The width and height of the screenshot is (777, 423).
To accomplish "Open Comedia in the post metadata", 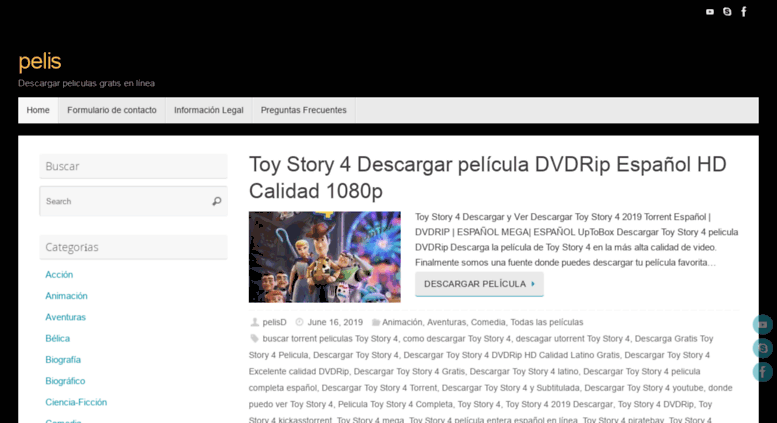I will pos(488,322).
